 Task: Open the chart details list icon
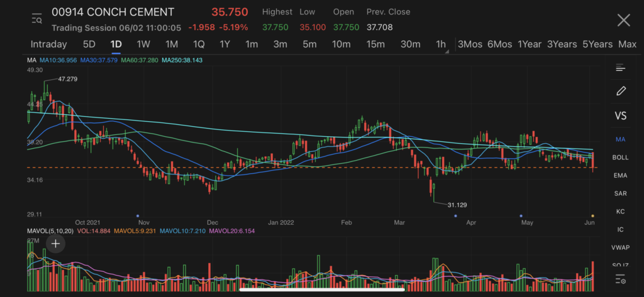pyautogui.click(x=620, y=68)
